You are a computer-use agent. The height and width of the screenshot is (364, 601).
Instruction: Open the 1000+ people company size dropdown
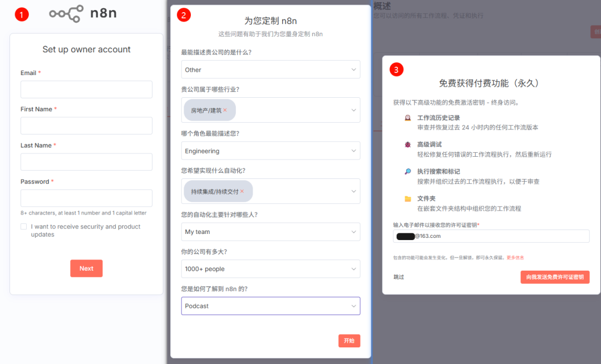(270, 269)
